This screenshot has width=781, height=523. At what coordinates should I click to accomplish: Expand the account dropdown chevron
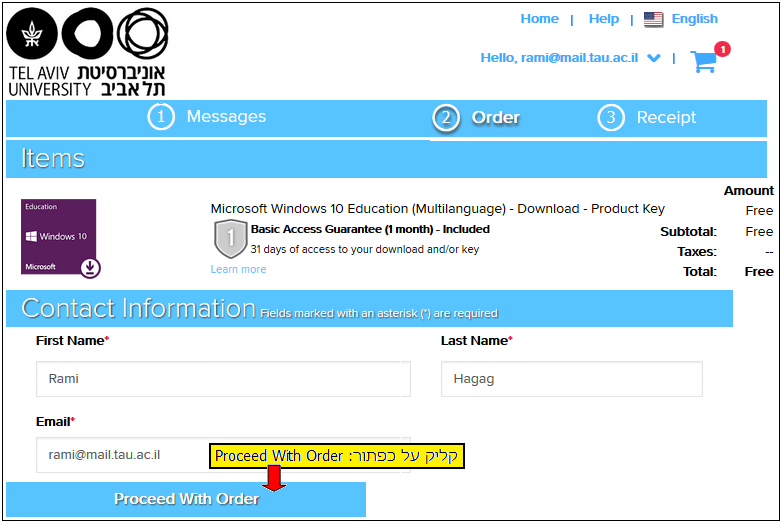pos(653,58)
